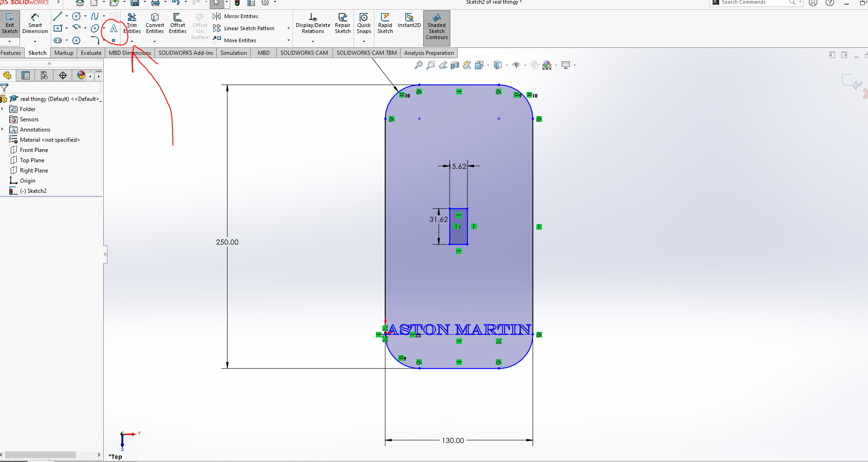Image resolution: width=868 pixels, height=462 pixels.
Task: Click Rapid Sketch tool
Action: click(385, 23)
